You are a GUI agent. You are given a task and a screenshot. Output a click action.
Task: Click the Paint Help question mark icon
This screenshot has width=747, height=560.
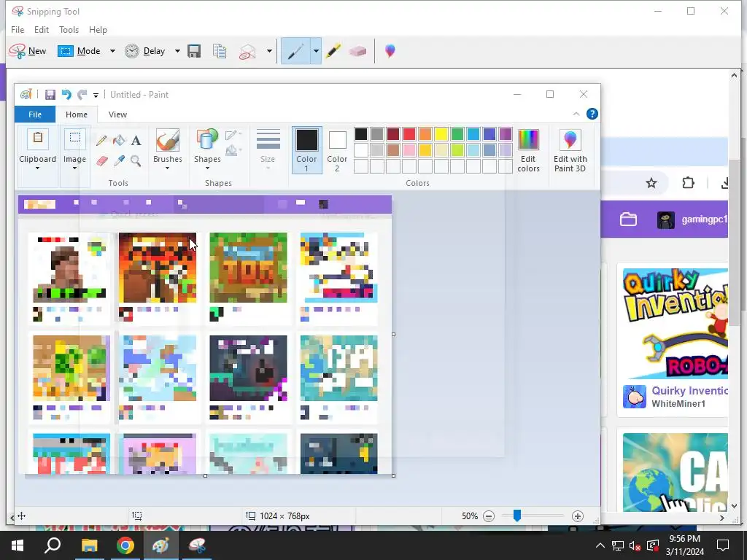click(592, 114)
